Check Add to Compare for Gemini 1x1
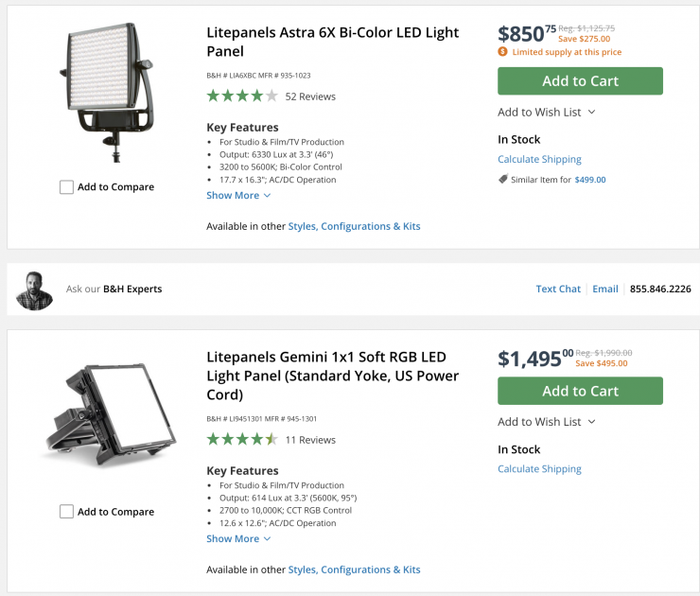700x596 pixels. pyautogui.click(x=66, y=512)
